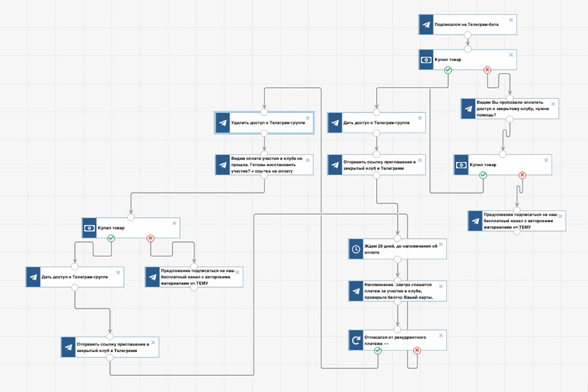Click green checkmark output of the leftmost "Купил товар"
The width and height of the screenshot is (588, 392).
click(111, 238)
